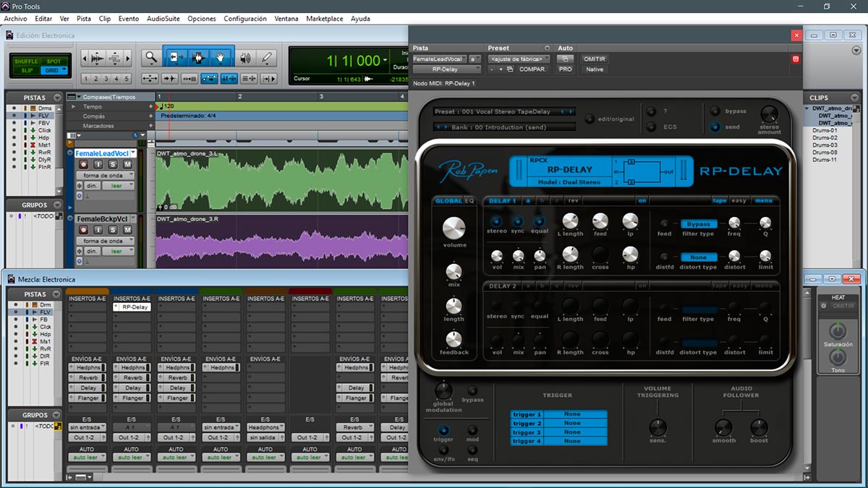Screen dimensions: 868x488
Task: Toggle Delay 1 stereo switch
Action: pyautogui.click(x=496, y=221)
